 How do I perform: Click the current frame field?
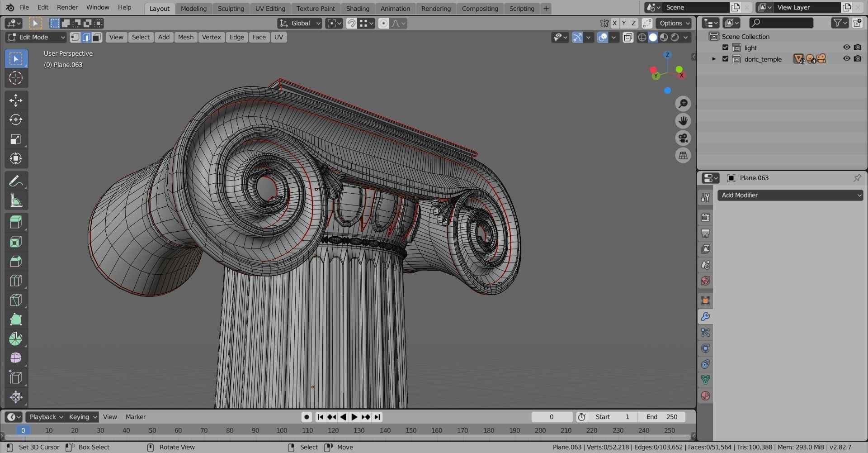pyautogui.click(x=552, y=417)
